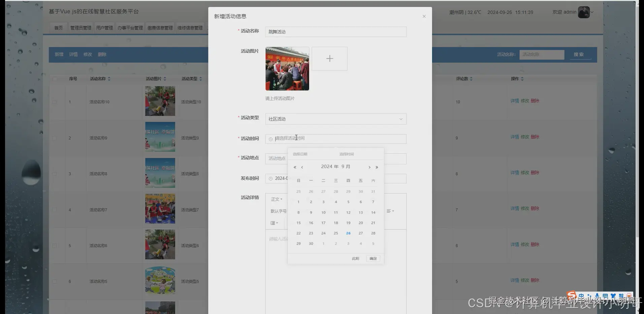Click the clock icon in 发布时间 field
The width and height of the screenshot is (644, 314).
(270, 178)
